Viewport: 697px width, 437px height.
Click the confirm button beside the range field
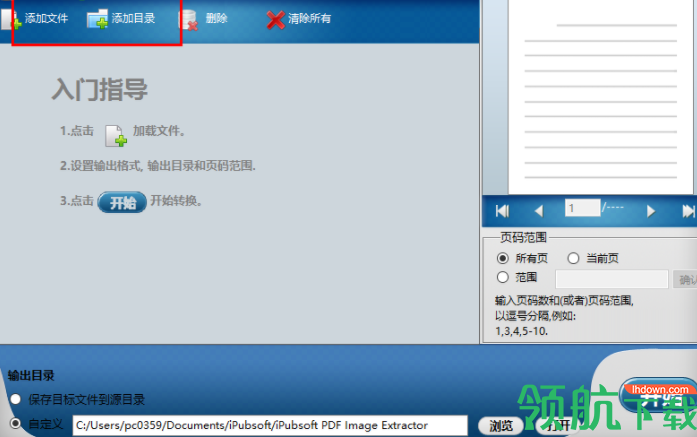pos(685,279)
